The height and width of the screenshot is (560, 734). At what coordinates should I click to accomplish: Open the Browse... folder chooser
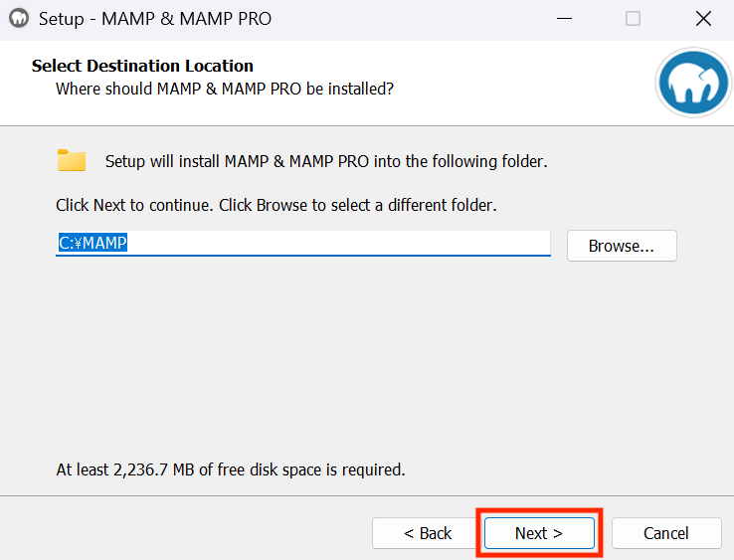click(x=622, y=246)
